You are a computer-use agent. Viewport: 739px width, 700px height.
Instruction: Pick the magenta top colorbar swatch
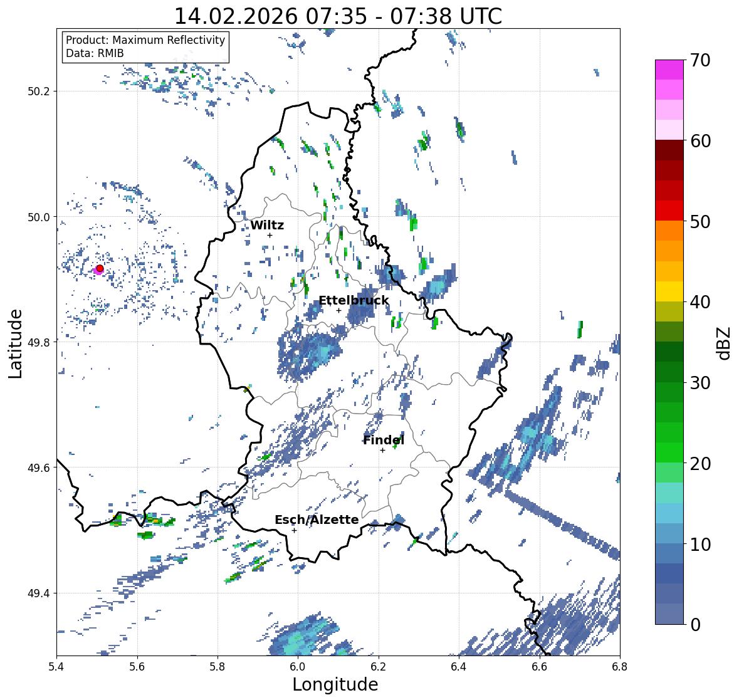coord(669,70)
